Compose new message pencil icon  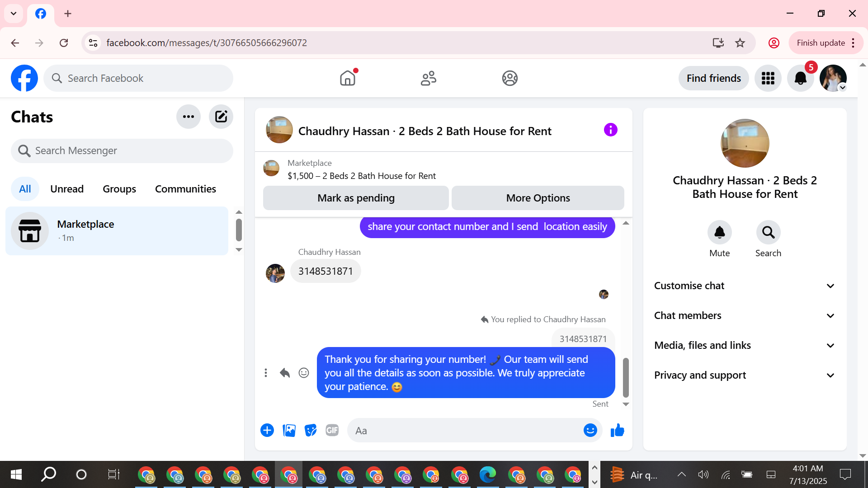[221, 117]
